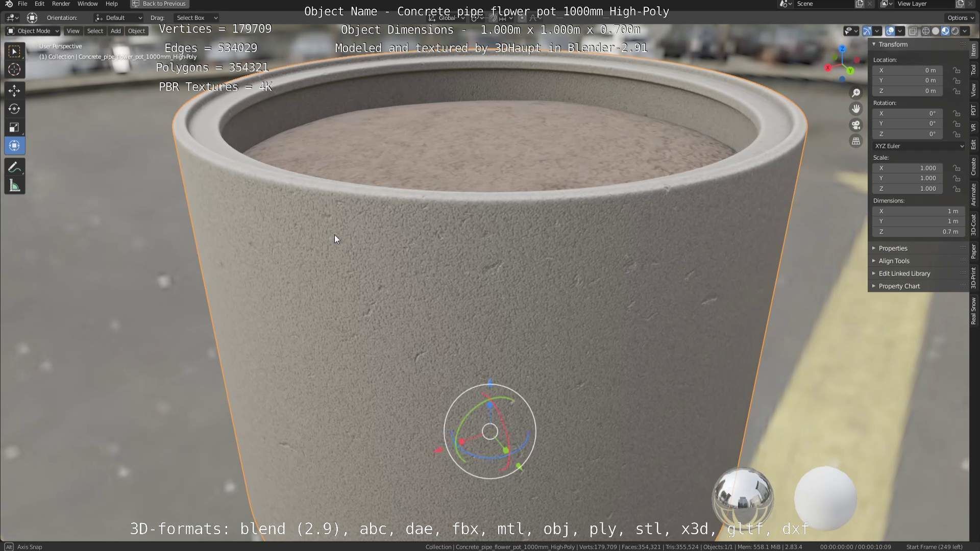Select the Select Box tool
Screen dimensions: 980x551
(x=14, y=52)
